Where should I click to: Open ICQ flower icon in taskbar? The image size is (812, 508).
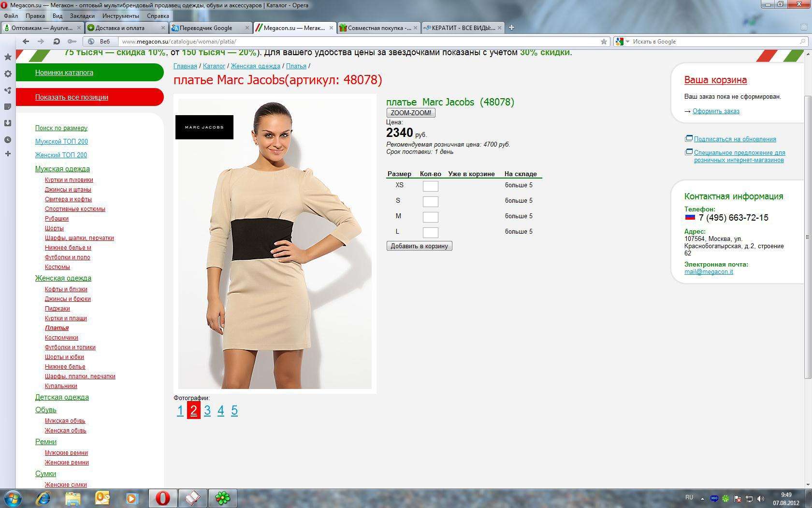[x=222, y=498]
